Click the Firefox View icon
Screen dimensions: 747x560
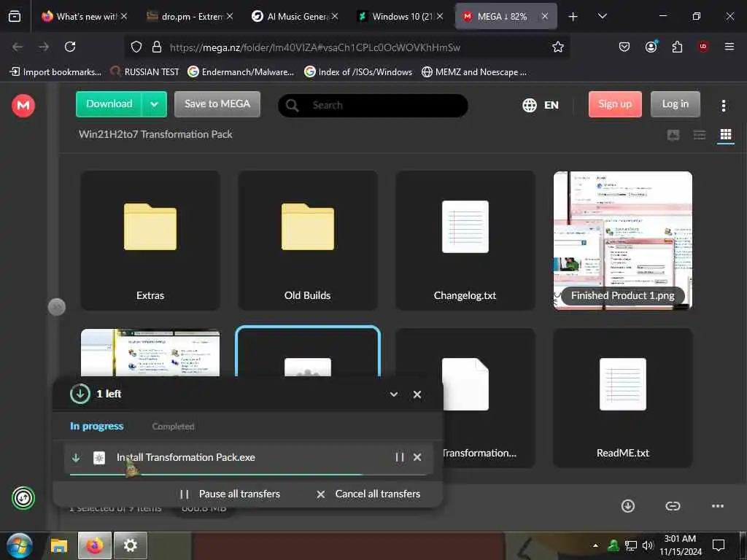pyautogui.click(x=15, y=17)
